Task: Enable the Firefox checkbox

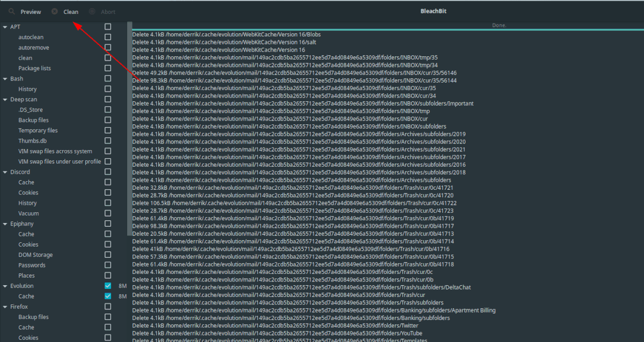Action: coord(108,307)
